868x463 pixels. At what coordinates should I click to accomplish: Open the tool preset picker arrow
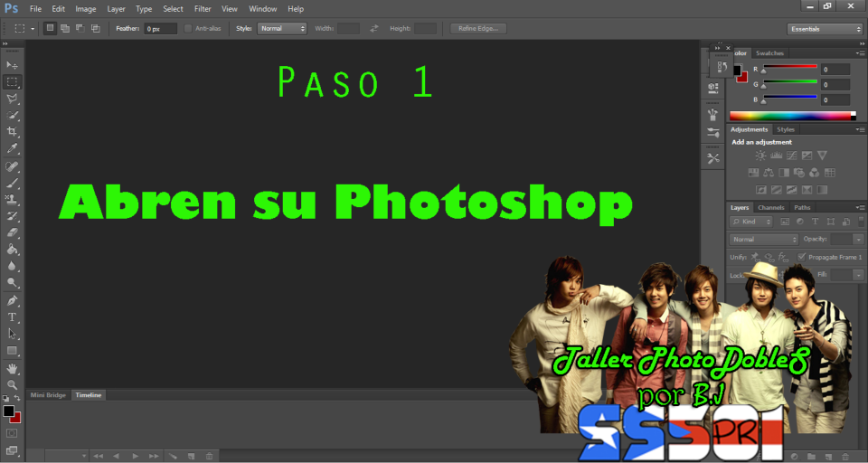(33, 29)
